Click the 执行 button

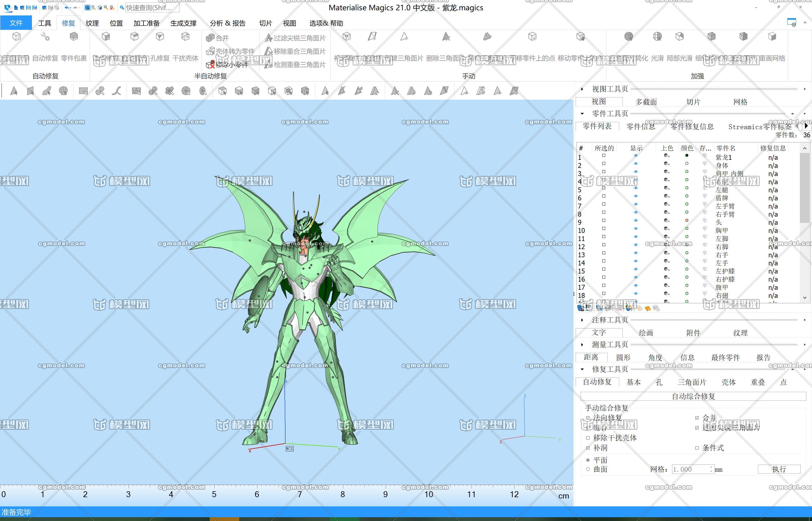[779, 469]
